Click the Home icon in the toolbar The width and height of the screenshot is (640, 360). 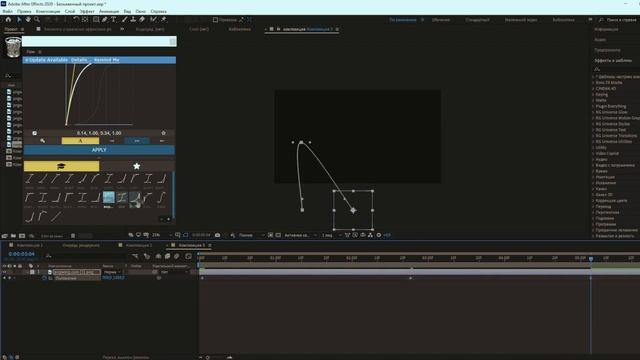pyautogui.click(x=8, y=19)
